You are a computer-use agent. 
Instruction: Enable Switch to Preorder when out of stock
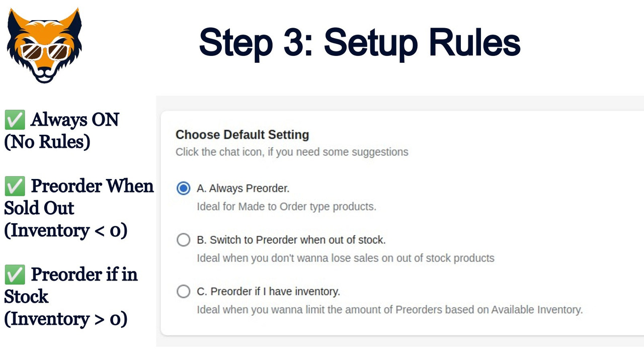click(183, 240)
